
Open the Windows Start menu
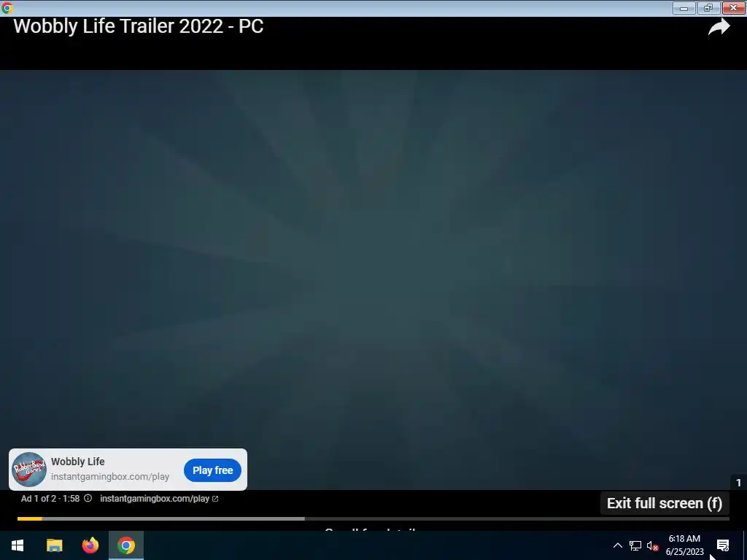18,545
